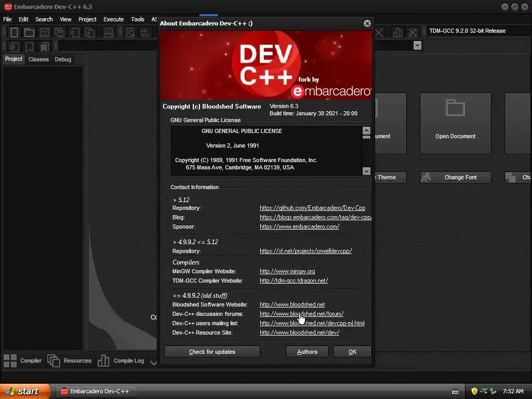Click Check for updates button
The image size is (532, 399).
coord(212,352)
